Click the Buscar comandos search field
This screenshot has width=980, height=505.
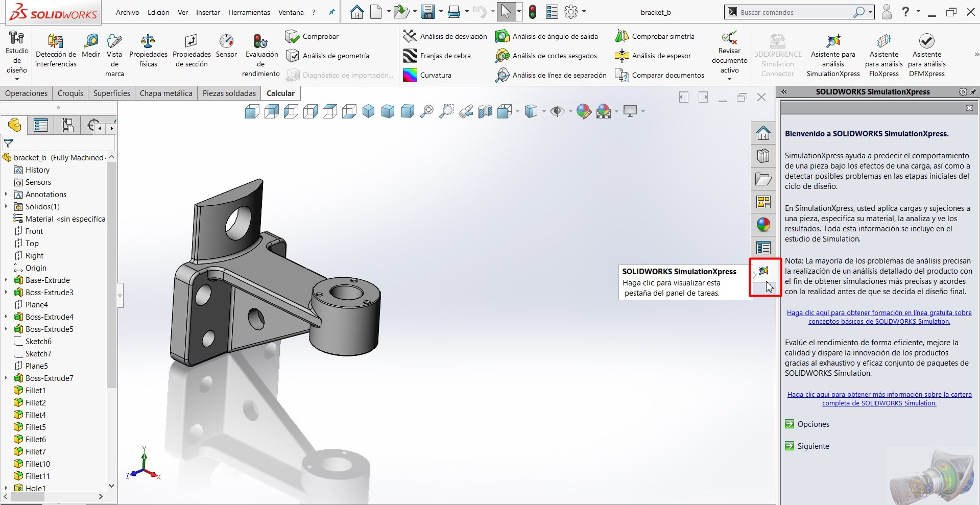pyautogui.click(x=794, y=12)
